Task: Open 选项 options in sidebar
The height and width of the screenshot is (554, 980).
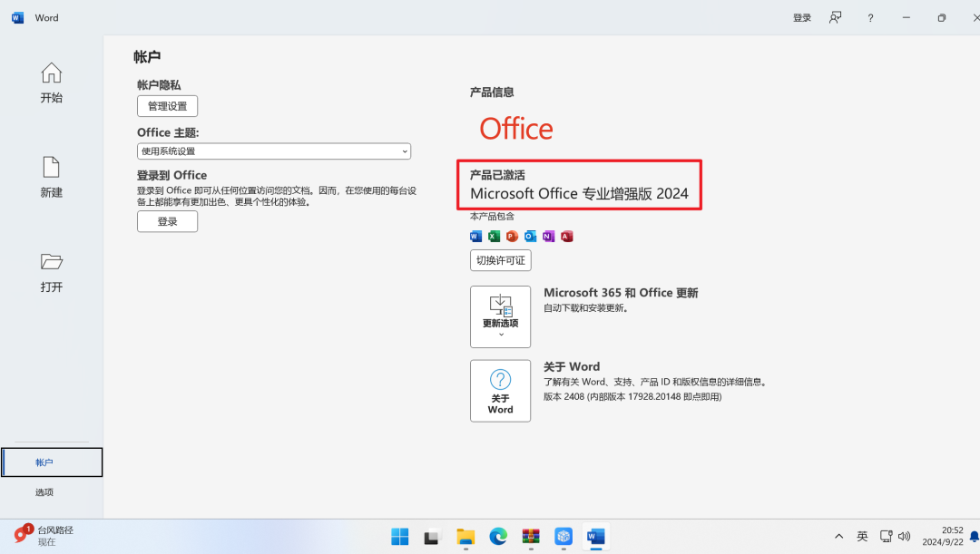Action: [x=44, y=492]
